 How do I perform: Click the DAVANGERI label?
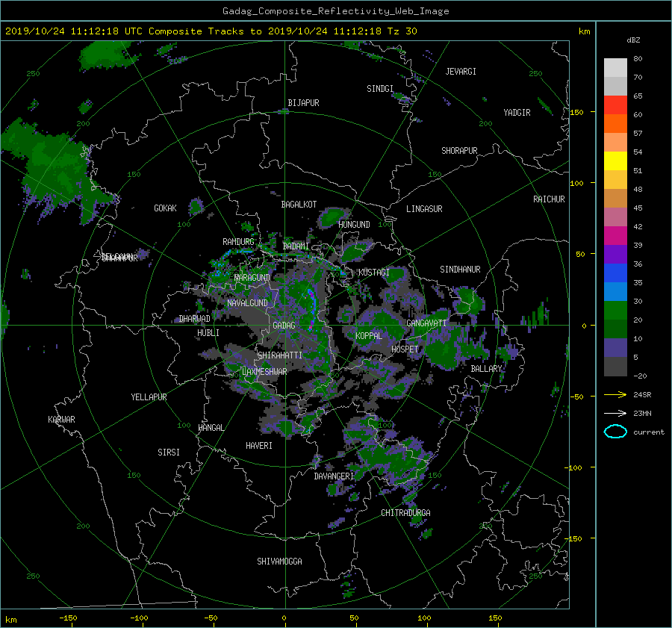coord(334,476)
